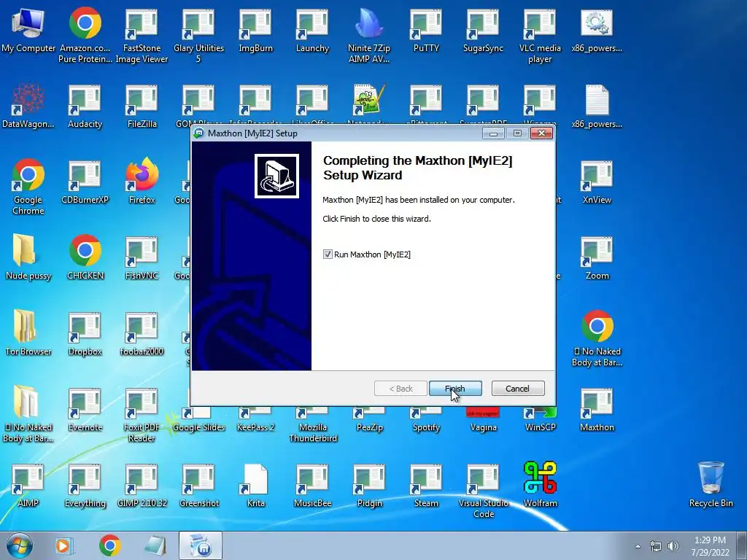This screenshot has width=747, height=560.
Task: Select XnView desktop shortcut
Action: (597, 182)
